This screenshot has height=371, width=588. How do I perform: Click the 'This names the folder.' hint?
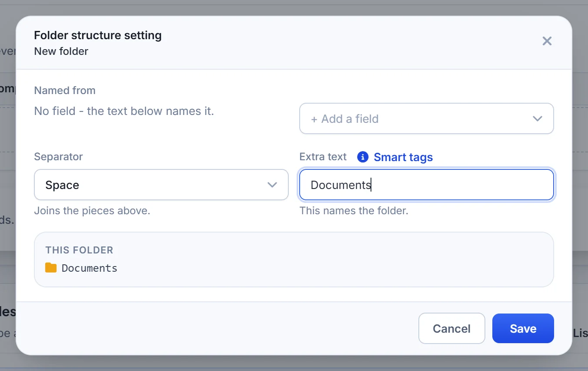354,211
